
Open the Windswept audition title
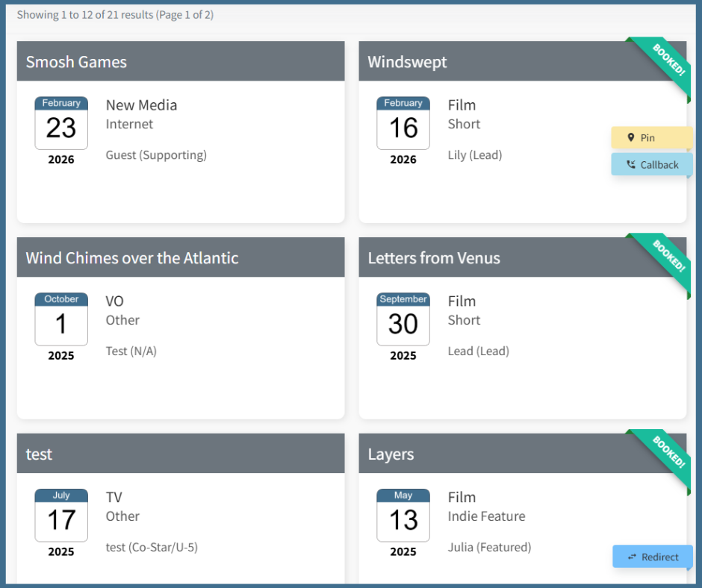tap(407, 62)
